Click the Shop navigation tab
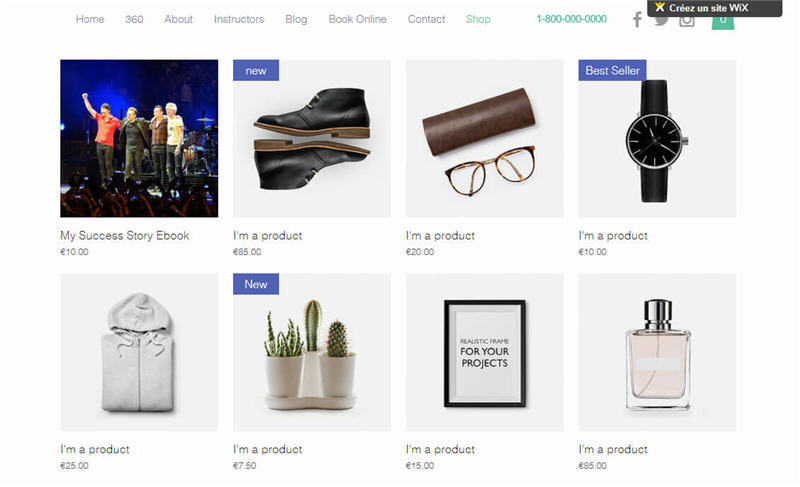800x487 pixels. point(478,19)
